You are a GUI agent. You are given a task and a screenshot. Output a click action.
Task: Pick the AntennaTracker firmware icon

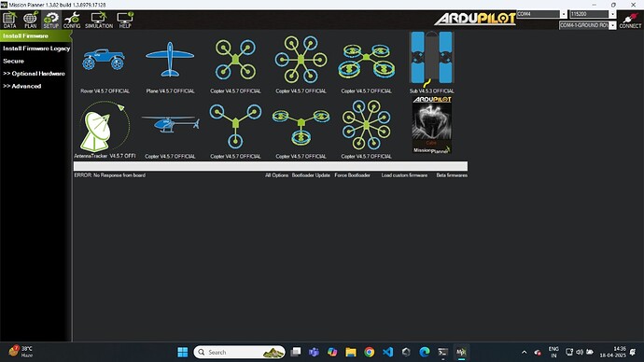click(105, 126)
